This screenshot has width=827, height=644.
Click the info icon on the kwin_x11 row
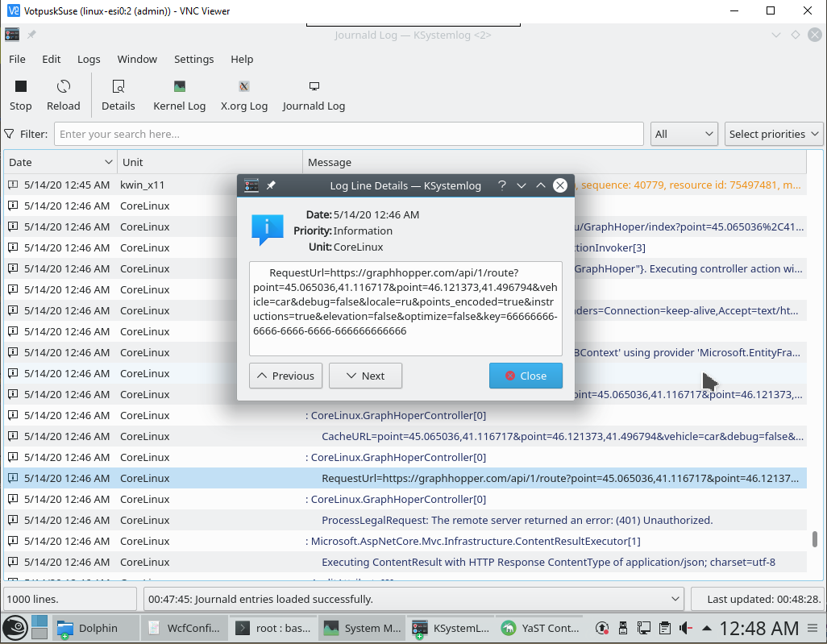click(13, 185)
